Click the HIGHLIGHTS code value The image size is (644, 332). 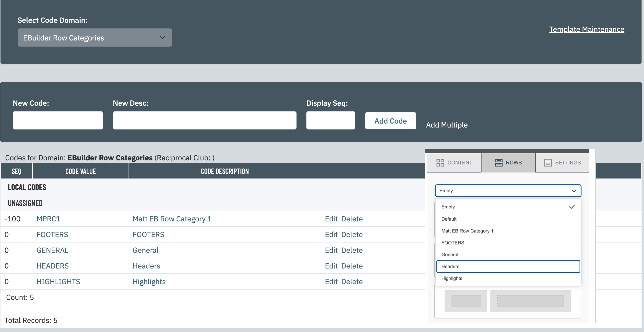pyautogui.click(x=58, y=282)
